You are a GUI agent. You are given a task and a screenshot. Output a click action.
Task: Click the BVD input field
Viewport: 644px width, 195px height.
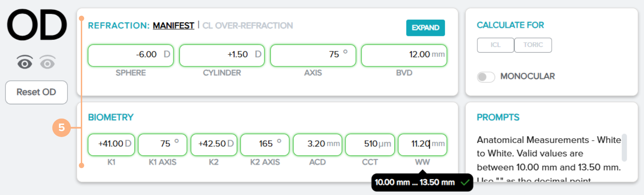tap(404, 55)
